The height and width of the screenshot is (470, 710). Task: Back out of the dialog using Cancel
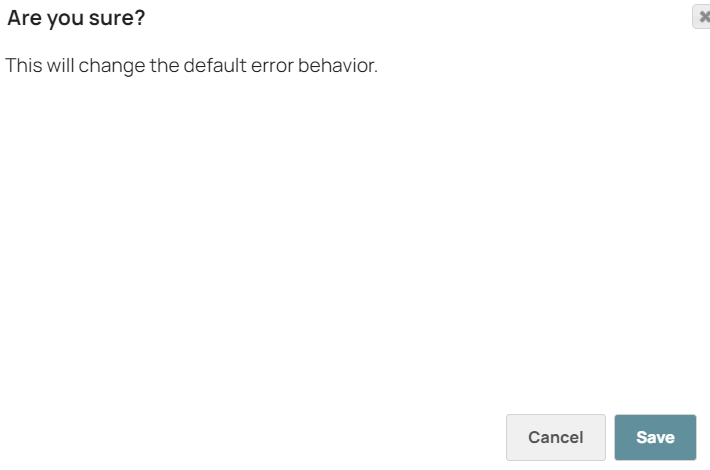pyautogui.click(x=555, y=437)
